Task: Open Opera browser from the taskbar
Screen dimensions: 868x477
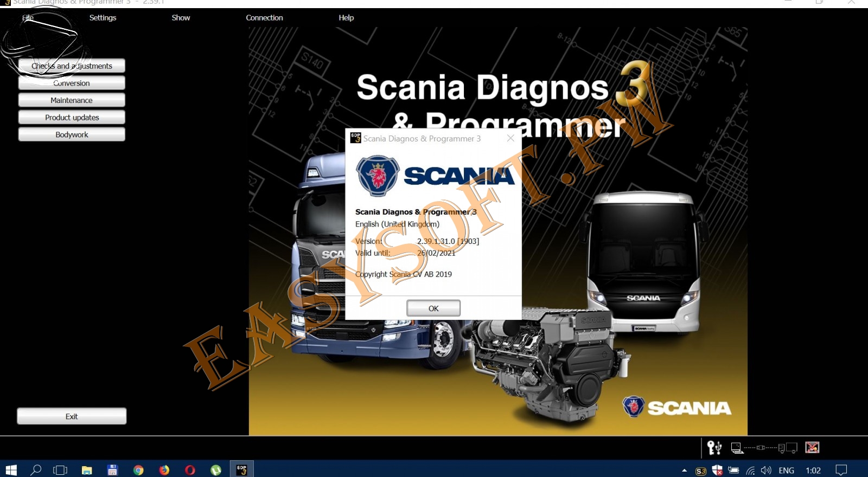Action: 190,470
